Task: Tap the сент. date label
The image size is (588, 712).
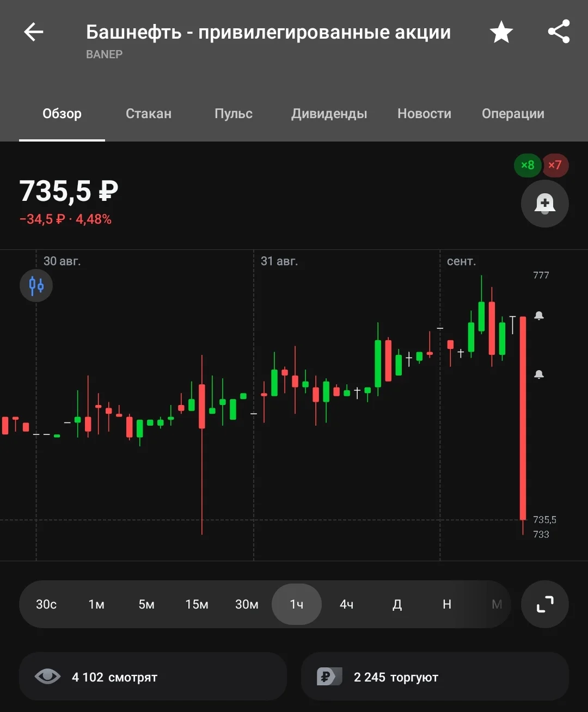Action: (461, 261)
